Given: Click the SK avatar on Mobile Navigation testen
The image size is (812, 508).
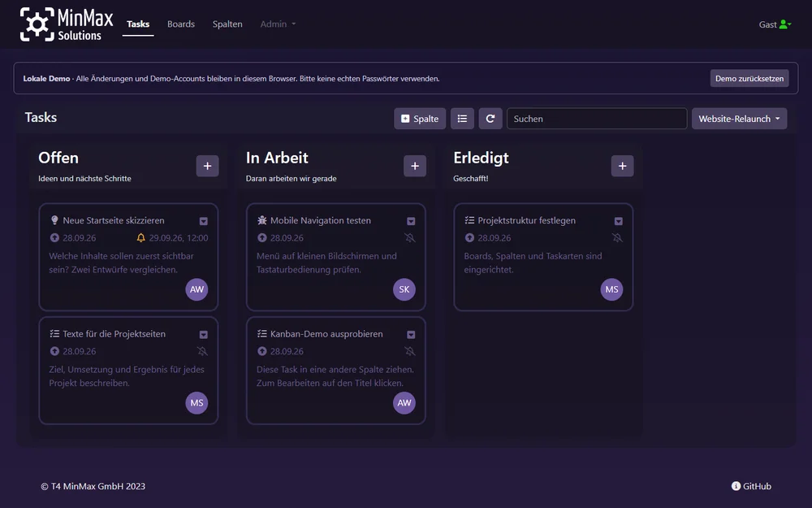Looking at the screenshot, I should coord(404,289).
